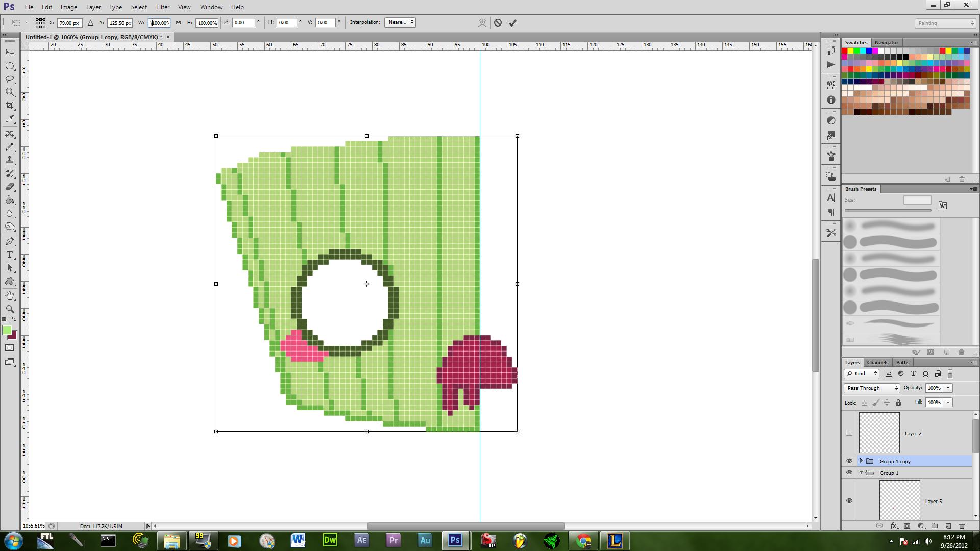Hide Layer 5 visibility eye
This screenshot has height=551, width=980.
[849, 501]
